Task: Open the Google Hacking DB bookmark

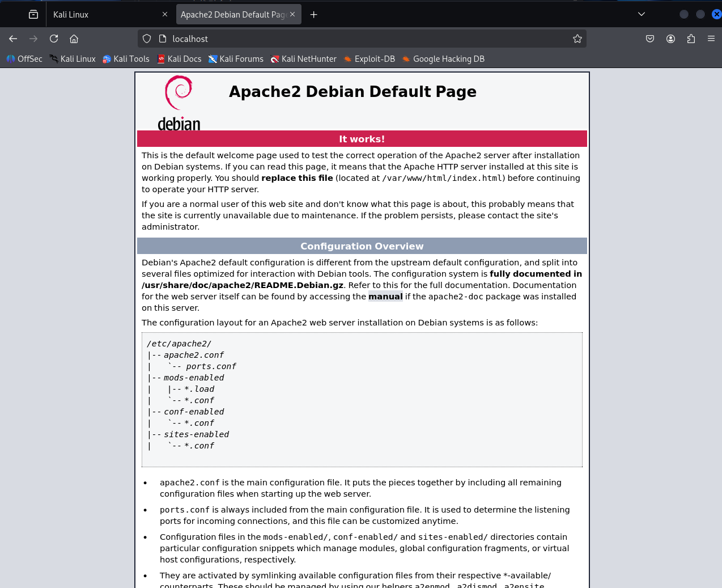Action: tap(443, 59)
